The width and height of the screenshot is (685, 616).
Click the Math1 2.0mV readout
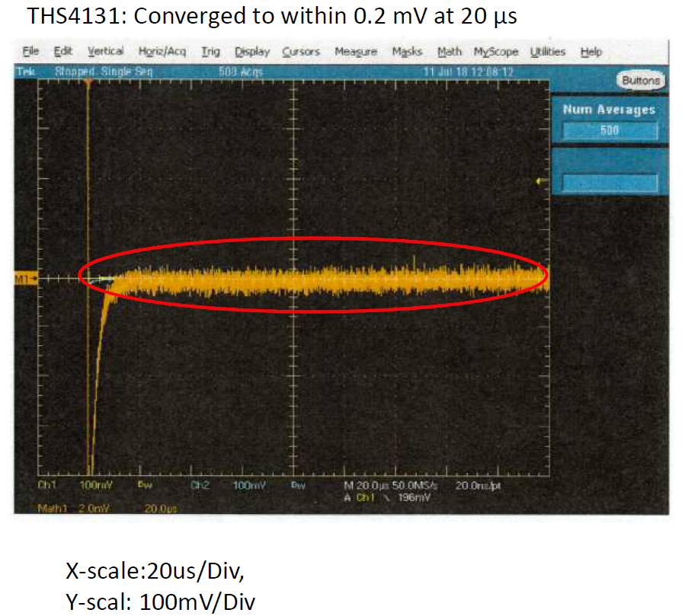click(73, 508)
